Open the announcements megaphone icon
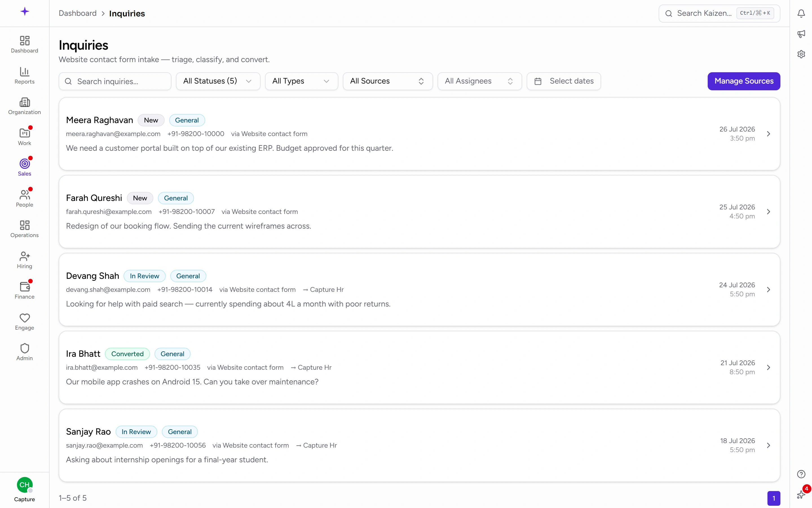812x508 pixels. click(801, 34)
